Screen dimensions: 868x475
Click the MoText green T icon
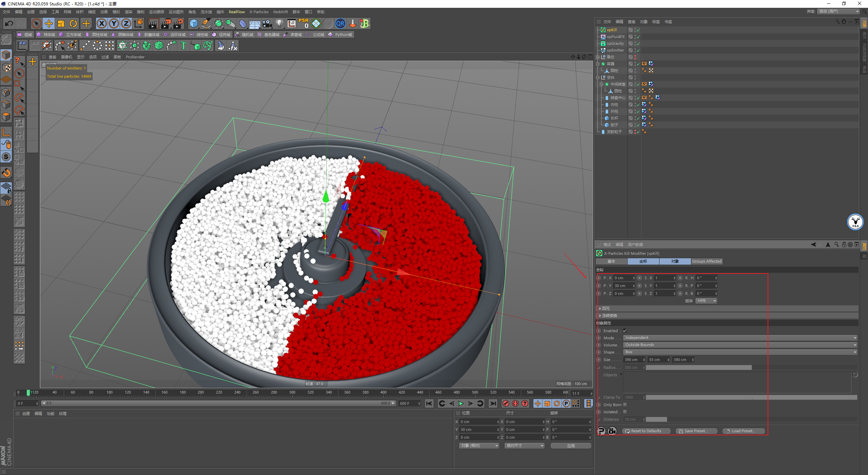pos(183,45)
